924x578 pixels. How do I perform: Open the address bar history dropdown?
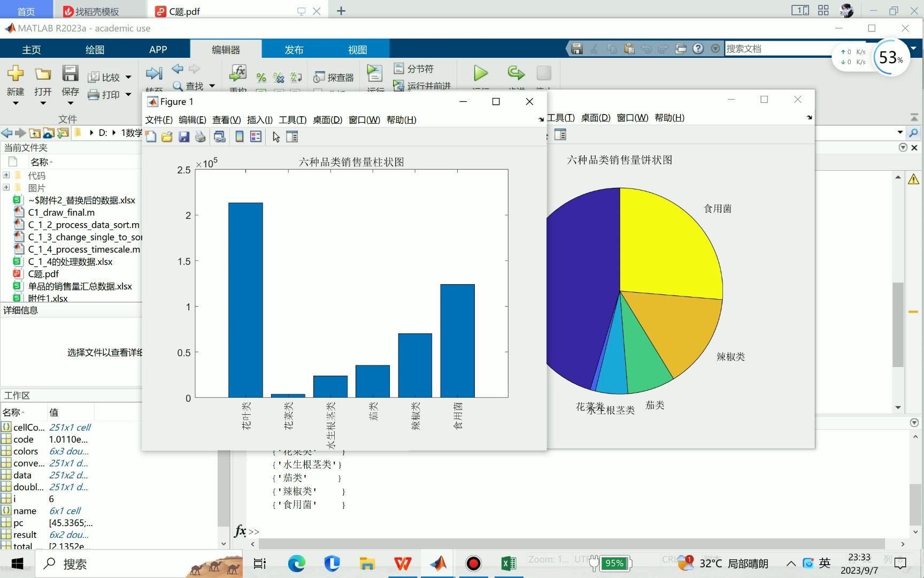pyautogui.click(x=900, y=132)
